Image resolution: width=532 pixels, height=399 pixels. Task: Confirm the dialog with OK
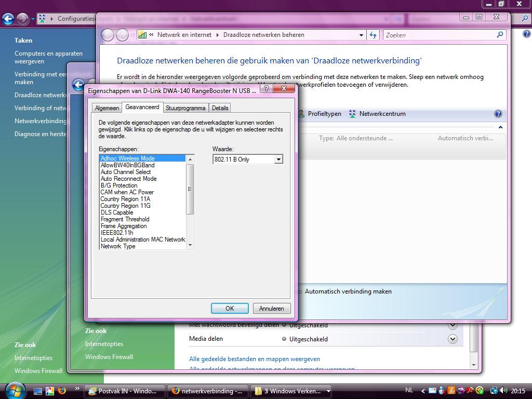(230, 309)
